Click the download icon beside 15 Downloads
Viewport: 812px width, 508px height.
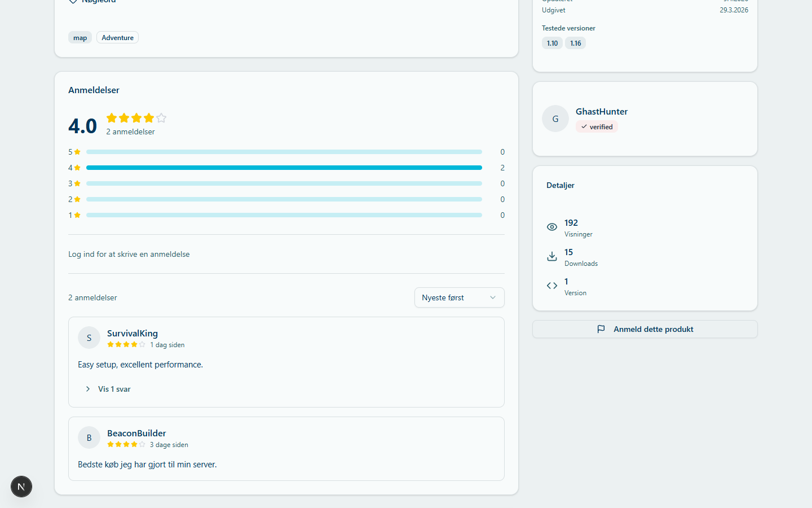tap(552, 256)
